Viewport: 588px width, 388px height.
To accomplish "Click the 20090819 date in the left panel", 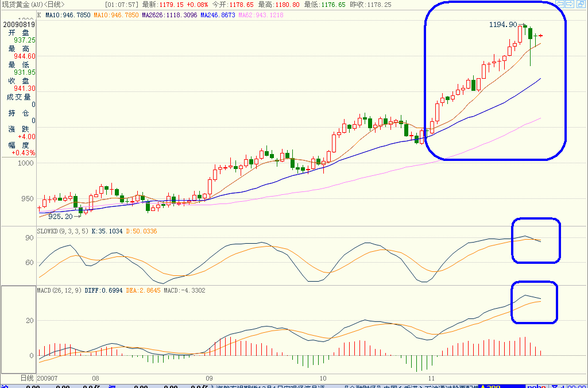I will pyautogui.click(x=19, y=25).
